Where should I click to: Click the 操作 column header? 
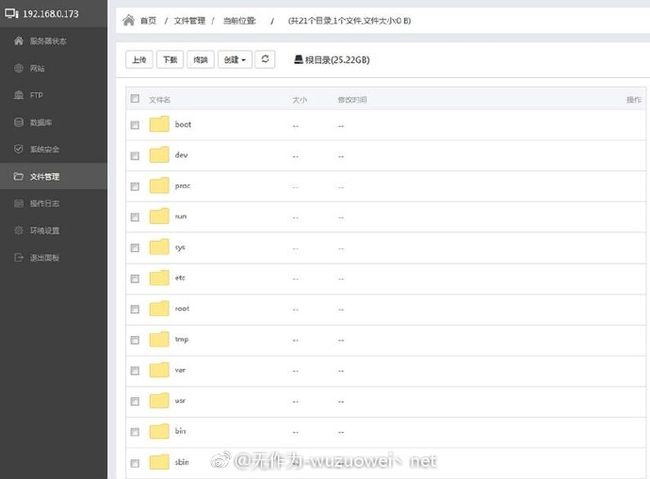pos(634,100)
